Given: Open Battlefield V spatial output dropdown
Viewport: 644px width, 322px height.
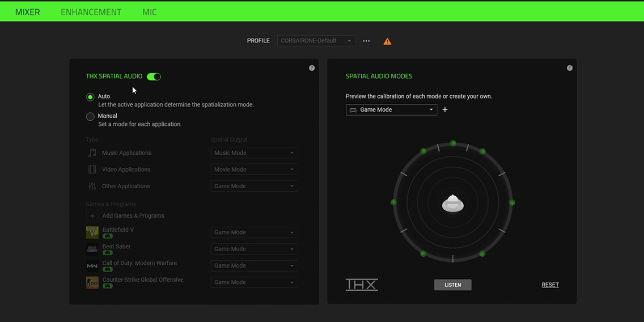Looking at the screenshot, I should (254, 232).
